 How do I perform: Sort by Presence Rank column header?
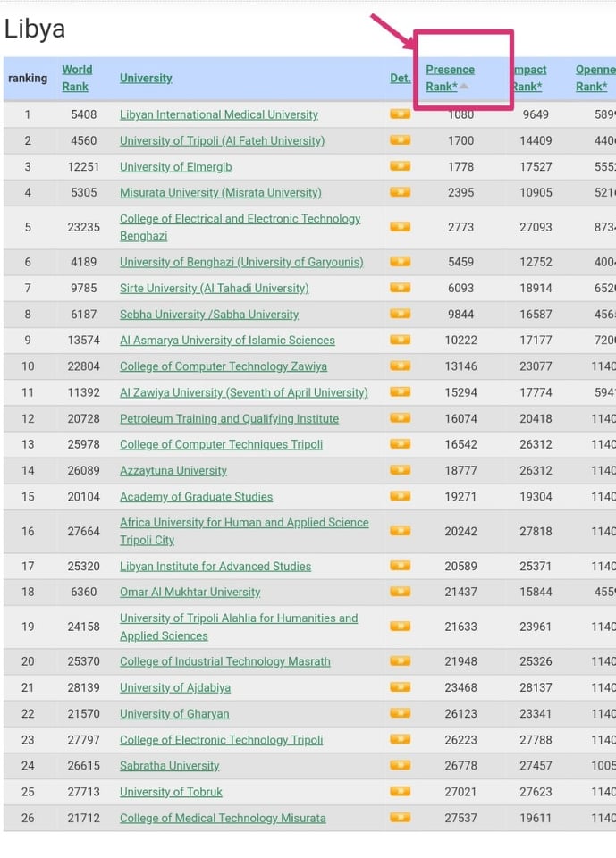[450, 79]
